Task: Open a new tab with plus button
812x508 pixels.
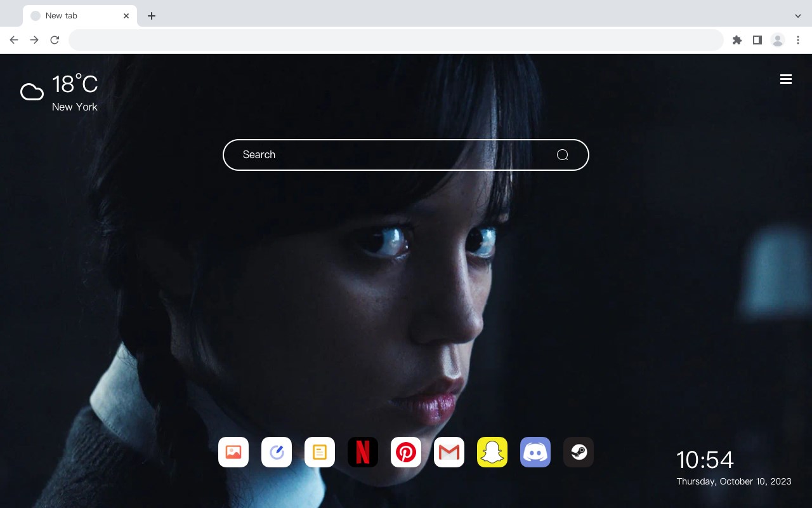Action: 151,16
